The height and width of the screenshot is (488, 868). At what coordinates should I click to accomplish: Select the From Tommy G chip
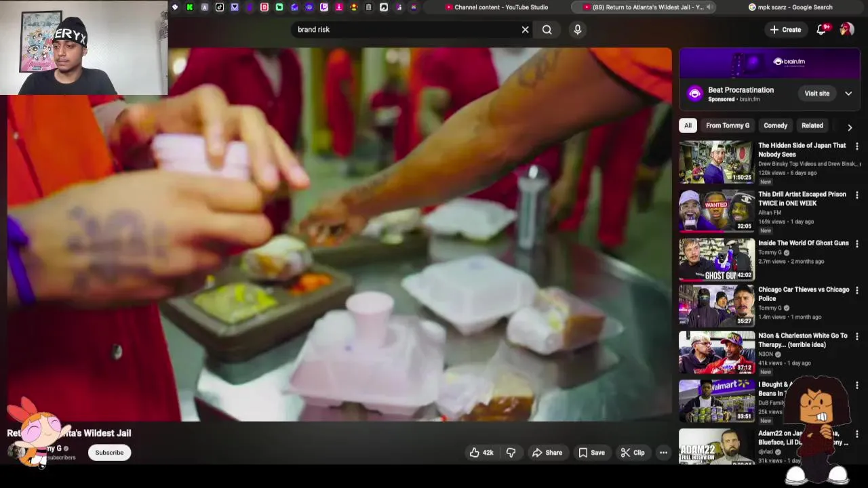pos(728,125)
